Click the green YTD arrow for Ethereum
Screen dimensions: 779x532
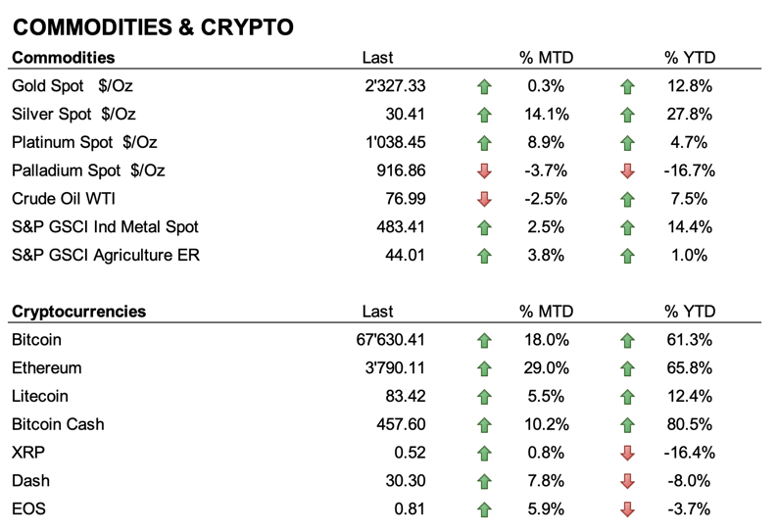(x=628, y=369)
